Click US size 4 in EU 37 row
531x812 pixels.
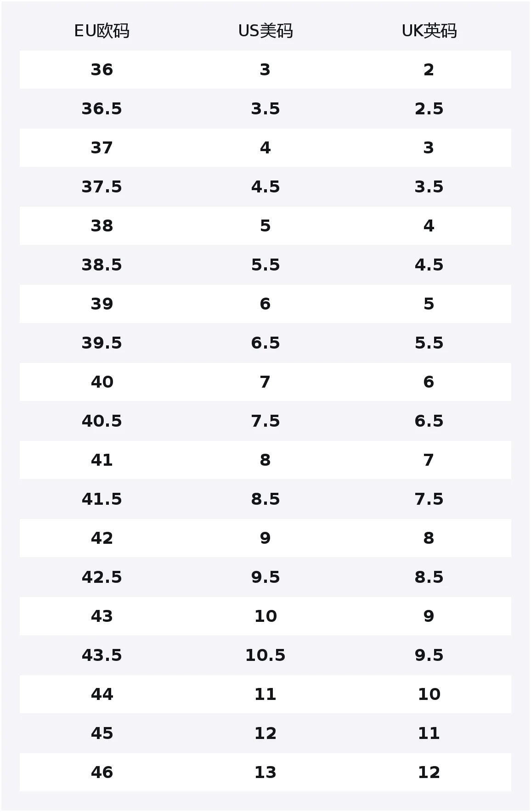click(x=265, y=148)
